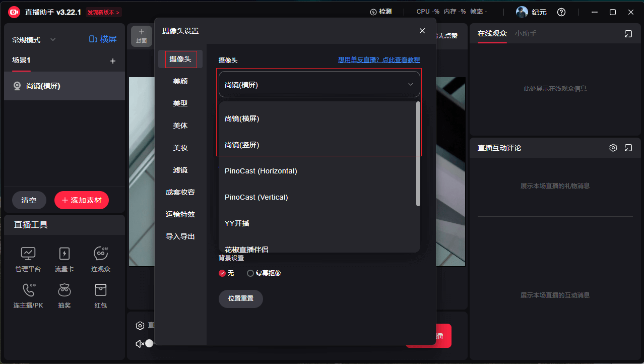Open the 美型 face shape tab
Screen dimensions: 644x364
[x=180, y=103]
